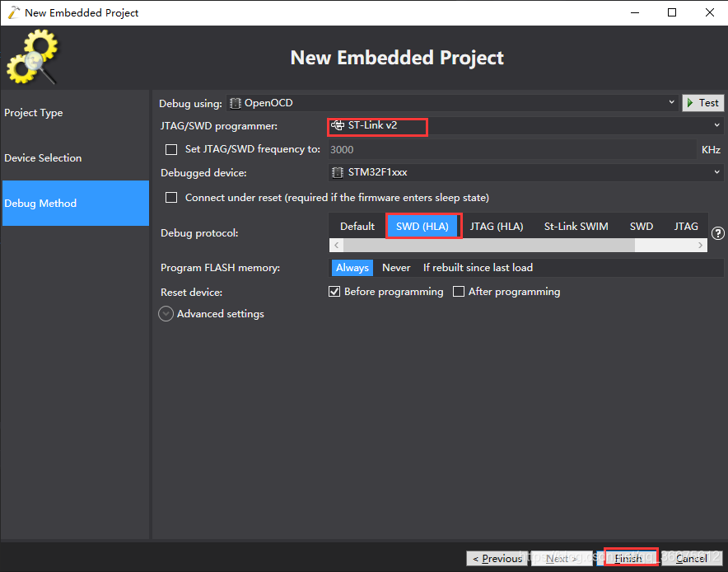
Task: Click the Finish button
Action: (x=628, y=558)
